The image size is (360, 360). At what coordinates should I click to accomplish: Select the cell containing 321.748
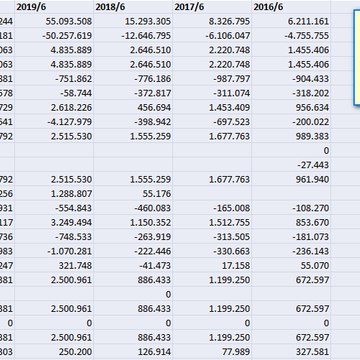54,265
